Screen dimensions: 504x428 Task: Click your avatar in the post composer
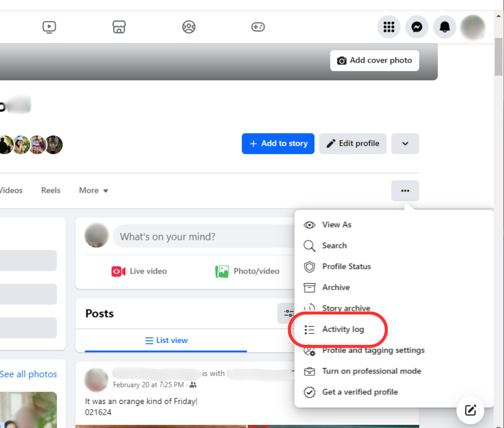pyautogui.click(x=97, y=235)
